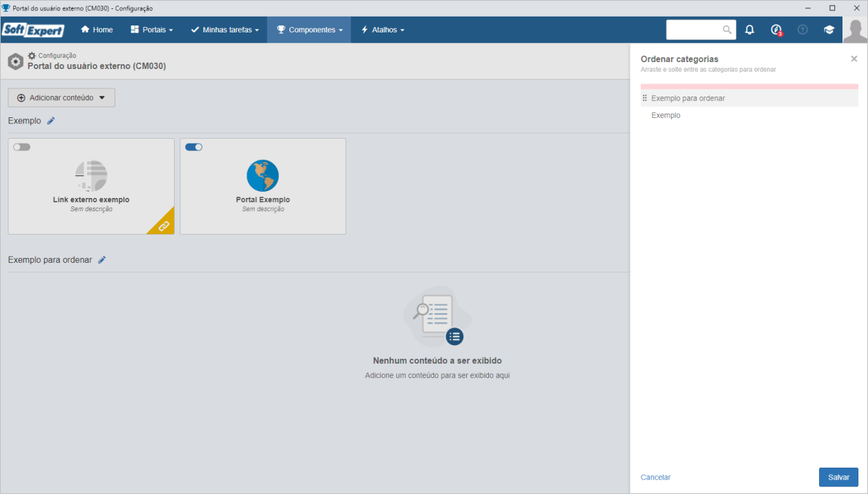
Task: Open the Minhas tarefas menu
Action: tap(225, 30)
